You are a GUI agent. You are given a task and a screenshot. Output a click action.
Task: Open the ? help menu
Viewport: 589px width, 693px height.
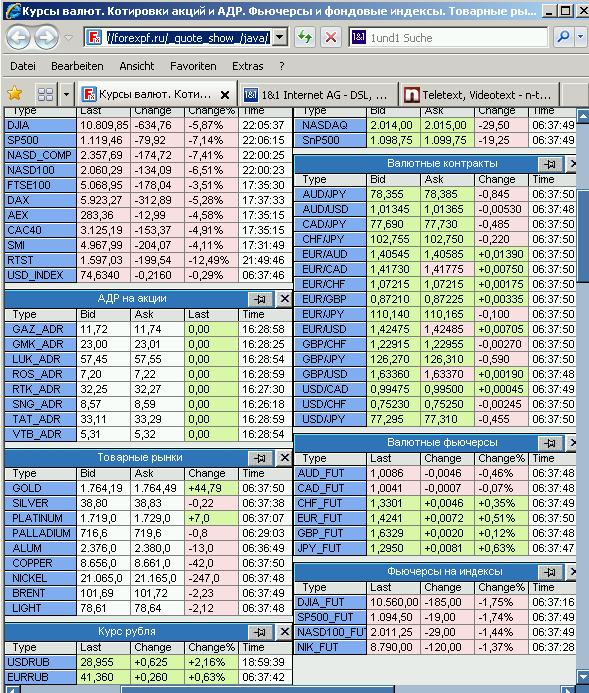pos(281,66)
